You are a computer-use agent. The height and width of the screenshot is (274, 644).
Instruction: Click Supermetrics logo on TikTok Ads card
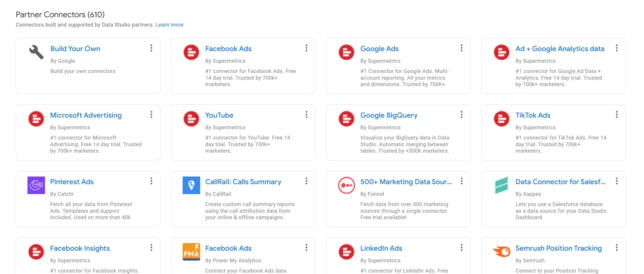[x=502, y=119]
